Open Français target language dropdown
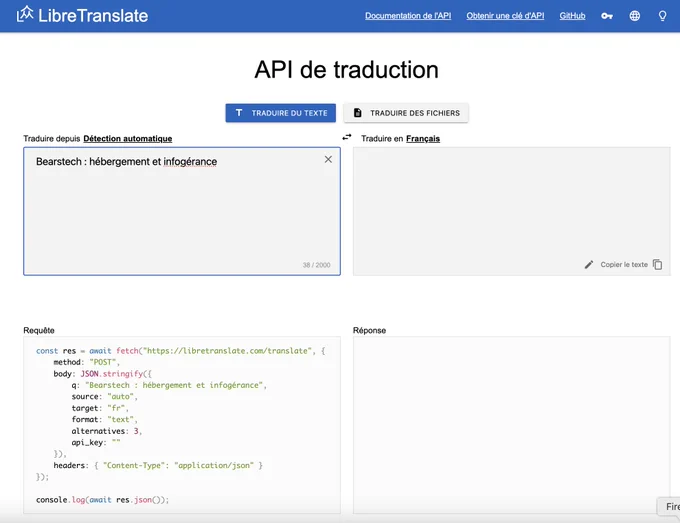The image size is (680, 523). coord(423,139)
